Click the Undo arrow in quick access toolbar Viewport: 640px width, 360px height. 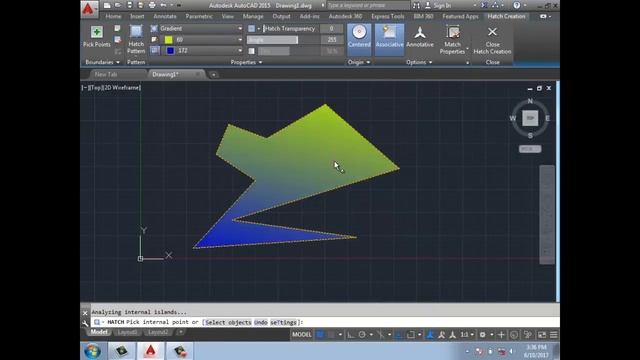pos(163,5)
